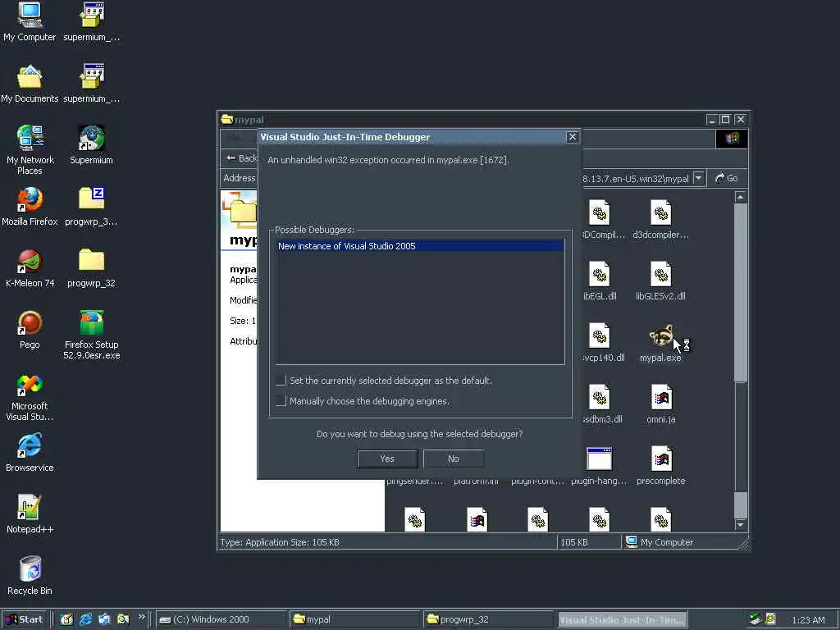Launch the Notepad++ shortcut
Screen dimensions: 840x630
[30, 514]
